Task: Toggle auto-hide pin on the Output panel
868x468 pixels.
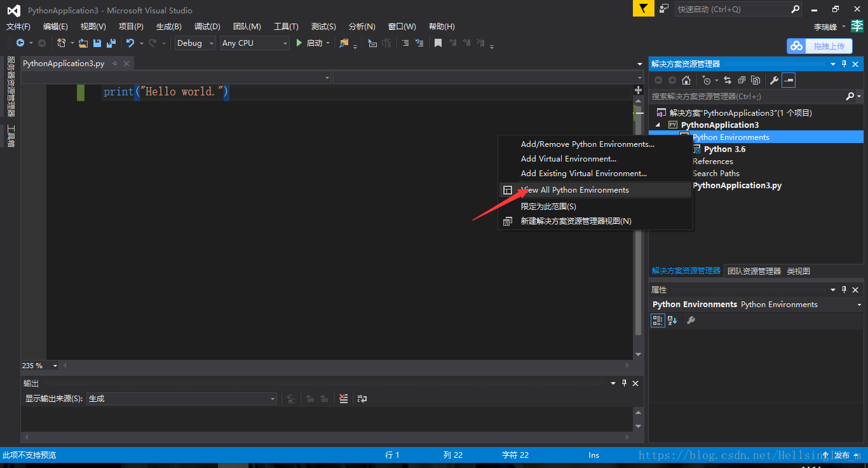Action: [x=625, y=383]
